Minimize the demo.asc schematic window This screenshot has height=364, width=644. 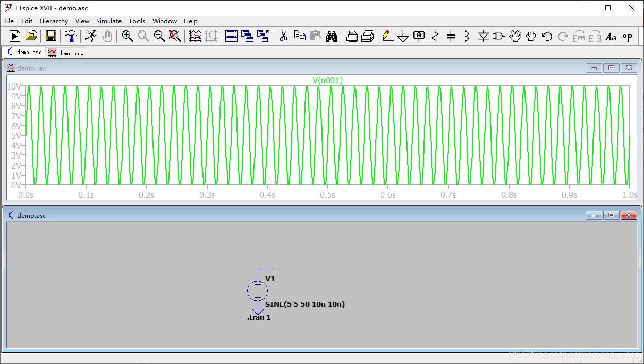tap(594, 215)
